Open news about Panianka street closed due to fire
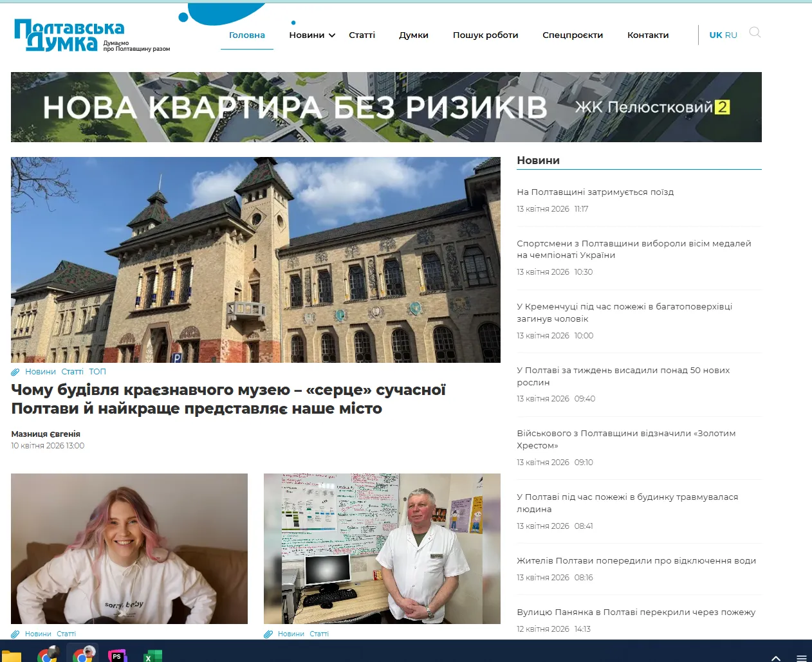Viewport: 812px width, 662px height. tap(637, 612)
